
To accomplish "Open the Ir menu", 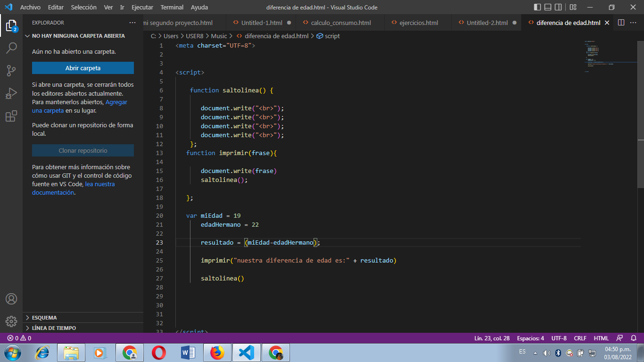I will tap(122, 7).
